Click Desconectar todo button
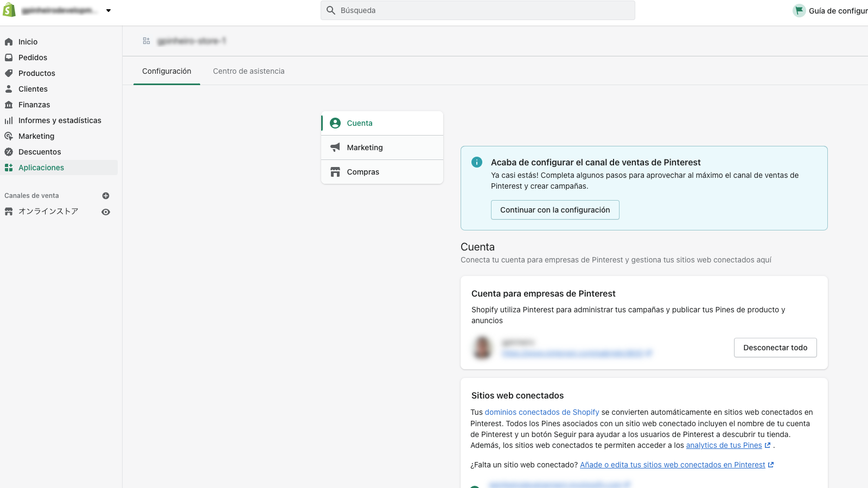Viewport: 868px width, 488px height. 775,348
